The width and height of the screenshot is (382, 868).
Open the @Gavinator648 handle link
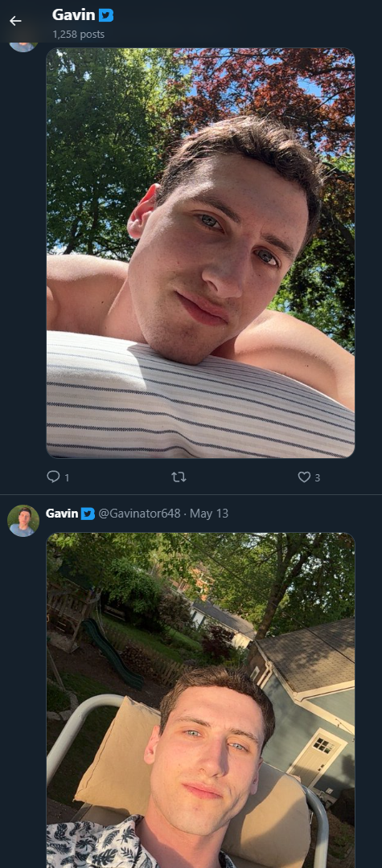coord(139,514)
